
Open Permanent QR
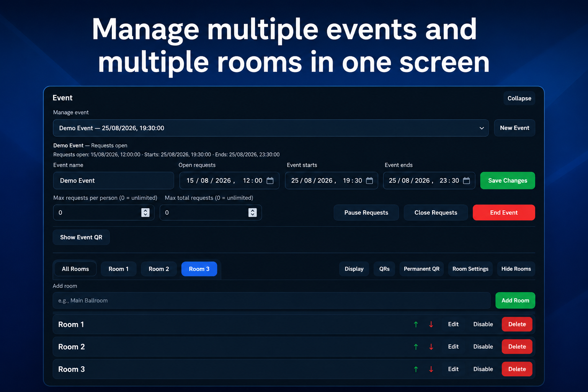point(421,269)
